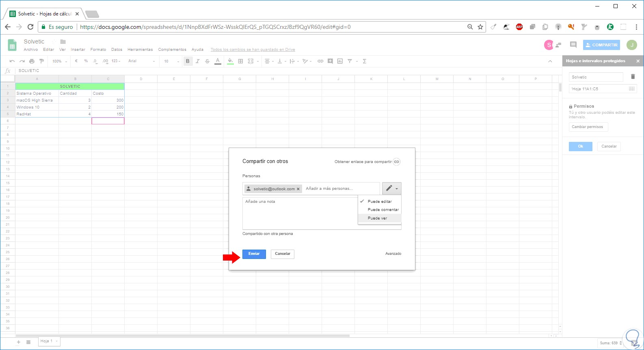Open the zoom level 100% dropdown

[x=60, y=61]
